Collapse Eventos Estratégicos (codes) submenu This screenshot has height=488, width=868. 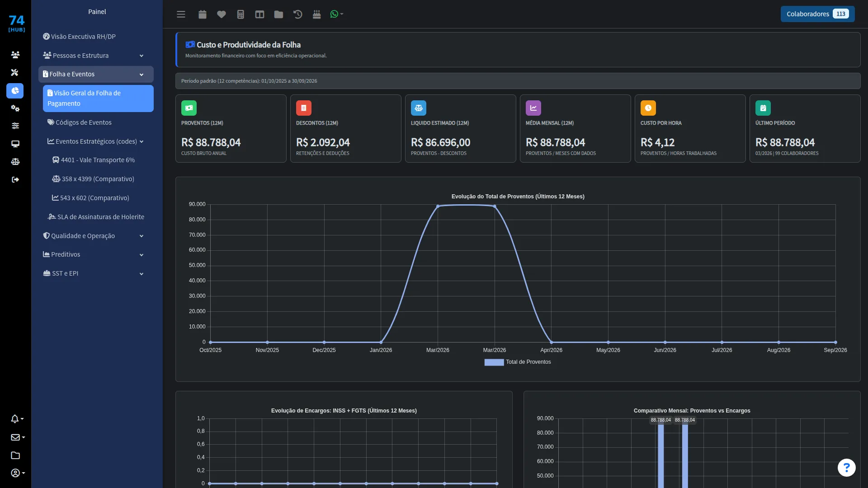(x=98, y=141)
